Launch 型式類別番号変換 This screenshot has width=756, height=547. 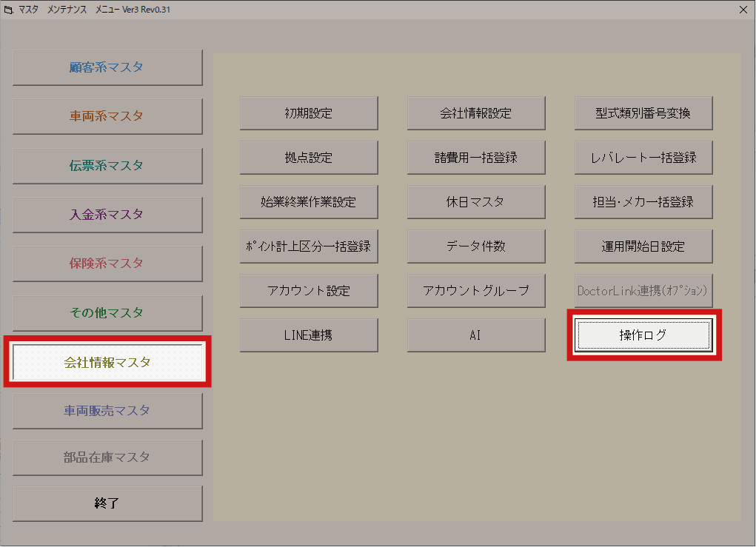pyautogui.click(x=643, y=113)
